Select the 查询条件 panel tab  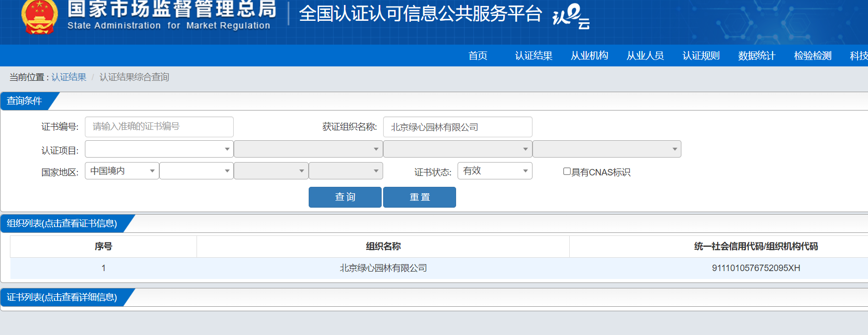click(x=24, y=101)
